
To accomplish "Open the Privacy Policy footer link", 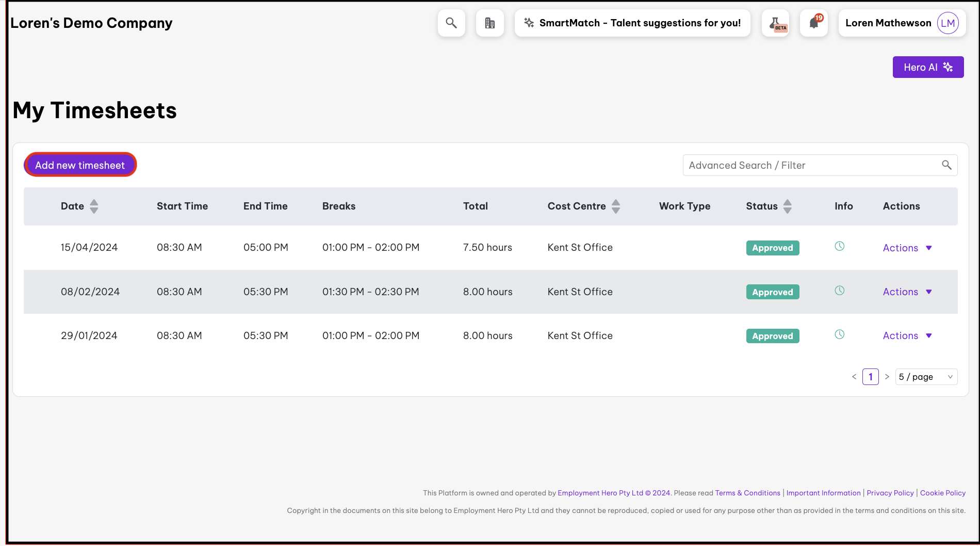I will (x=890, y=493).
